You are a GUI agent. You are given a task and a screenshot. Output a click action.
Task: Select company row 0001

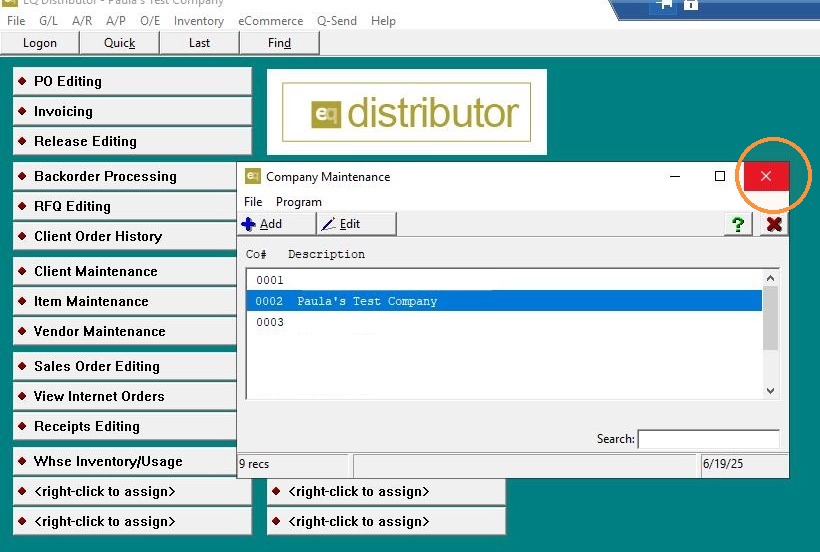click(504, 280)
